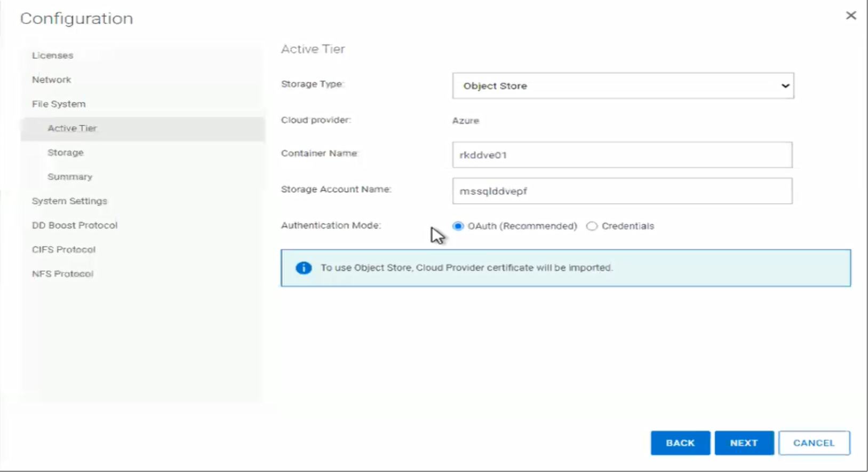Select the OAuth (Recommended) radio button

[x=458, y=226]
